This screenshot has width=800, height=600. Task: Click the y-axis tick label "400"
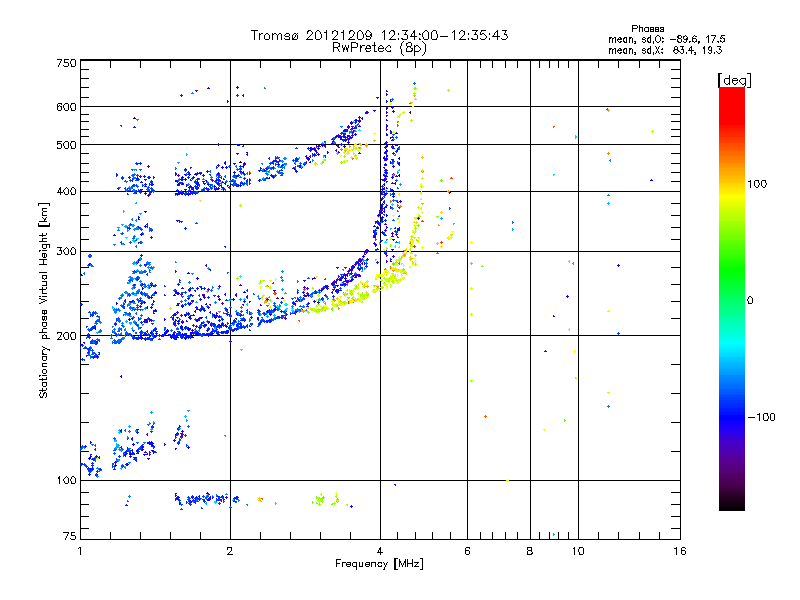click(66, 191)
